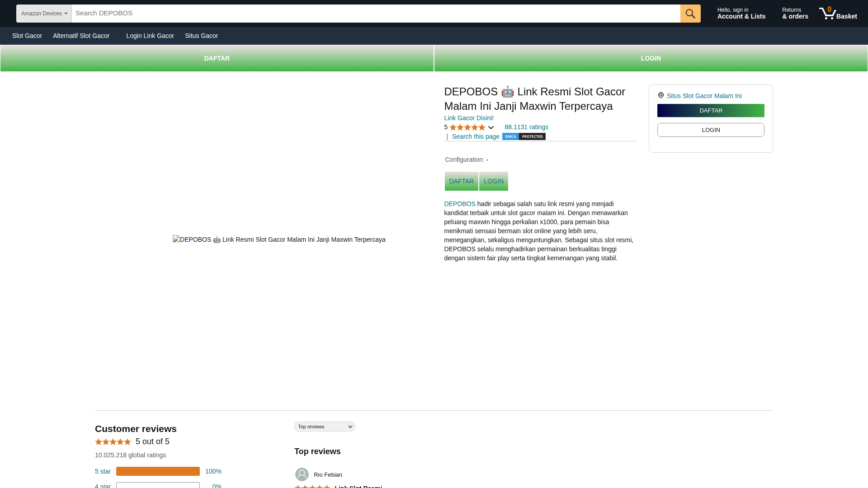The width and height of the screenshot is (868, 488).
Task: Click the DEPOBOS product title heading
Action: [534, 99]
